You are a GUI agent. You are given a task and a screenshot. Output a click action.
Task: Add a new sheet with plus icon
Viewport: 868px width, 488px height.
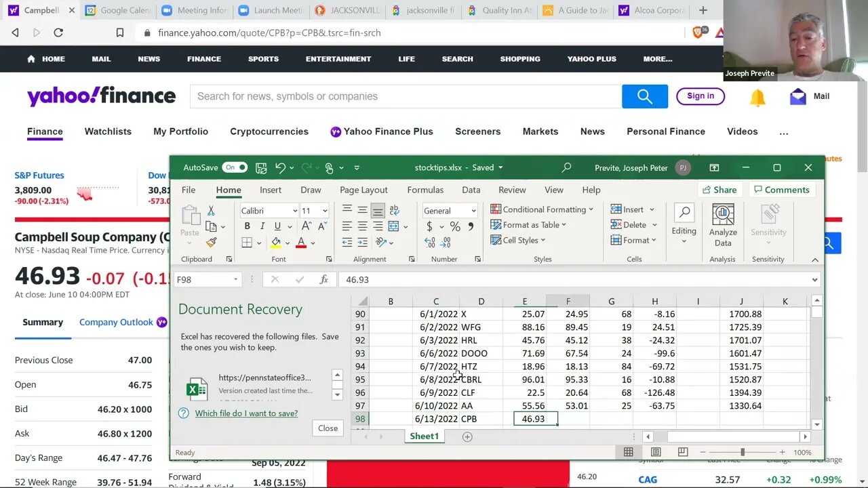pos(467,436)
